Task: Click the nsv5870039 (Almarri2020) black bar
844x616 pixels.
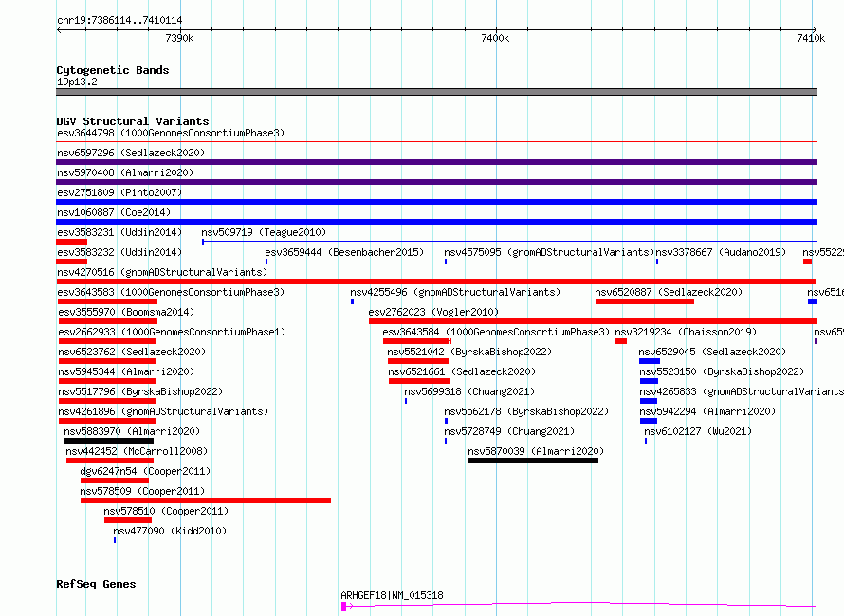Action: tap(533, 461)
